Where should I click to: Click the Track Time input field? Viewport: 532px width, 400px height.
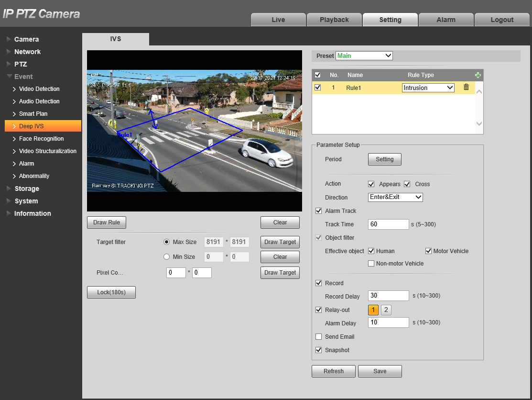(388, 224)
